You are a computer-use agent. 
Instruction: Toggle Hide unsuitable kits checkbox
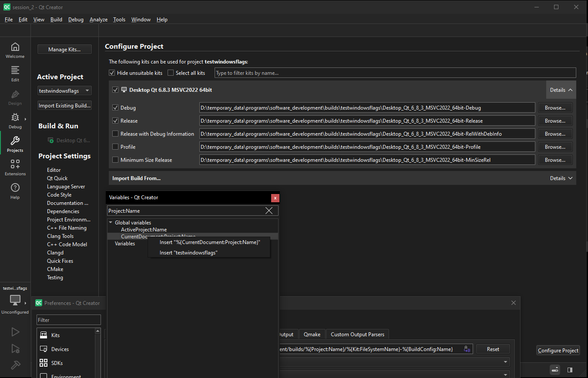pyautogui.click(x=112, y=73)
